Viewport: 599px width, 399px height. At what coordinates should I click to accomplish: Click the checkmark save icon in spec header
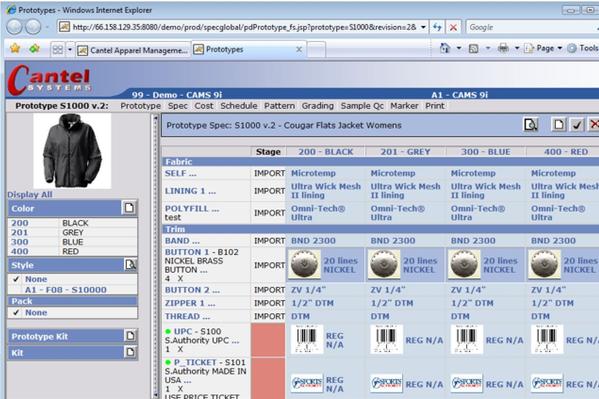[577, 125]
